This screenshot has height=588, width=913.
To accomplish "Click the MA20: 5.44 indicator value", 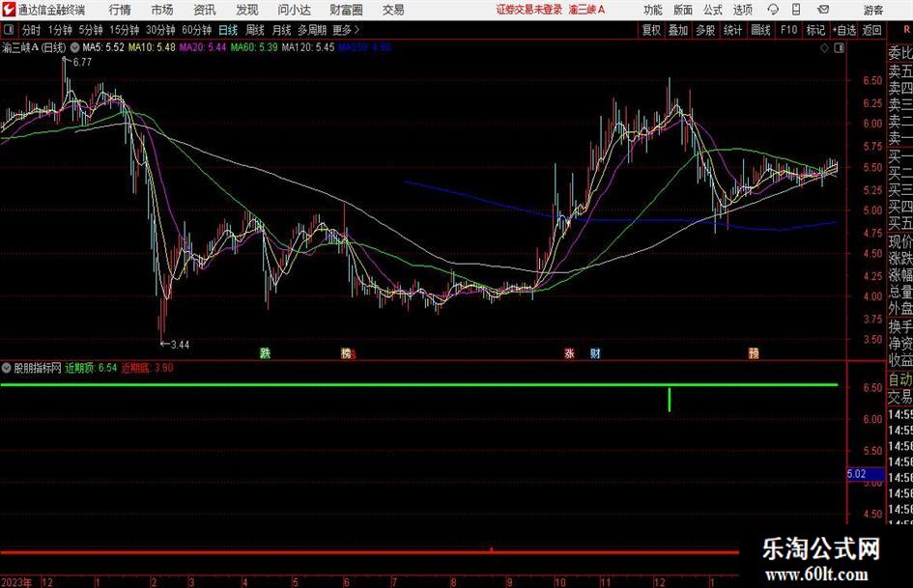I will (203, 47).
